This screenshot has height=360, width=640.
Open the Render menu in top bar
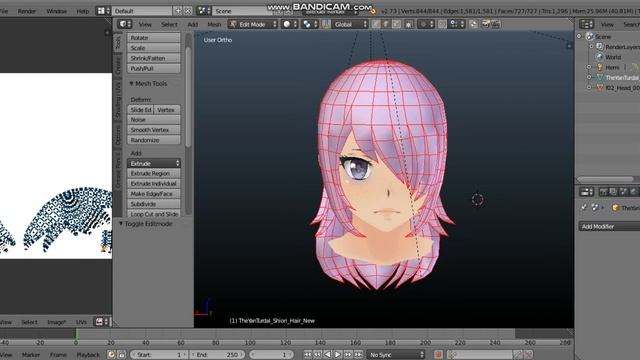(x=27, y=11)
